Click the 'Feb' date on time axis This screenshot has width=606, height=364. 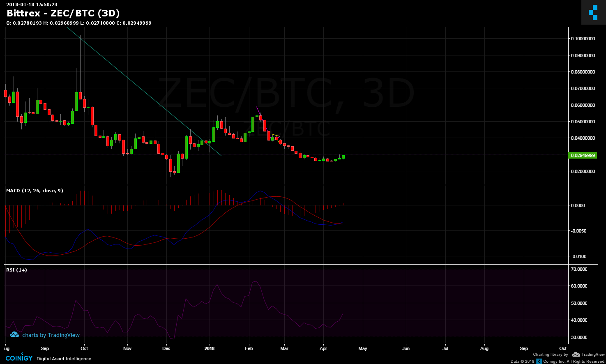249,348
